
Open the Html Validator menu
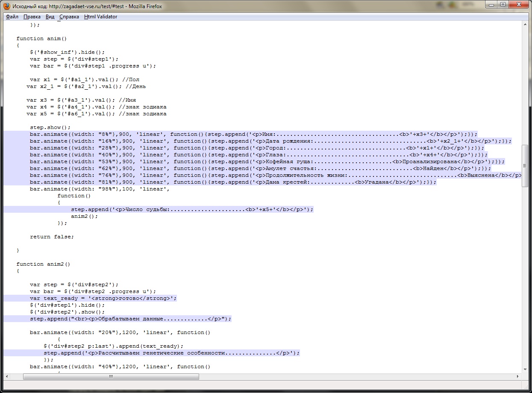[100, 17]
